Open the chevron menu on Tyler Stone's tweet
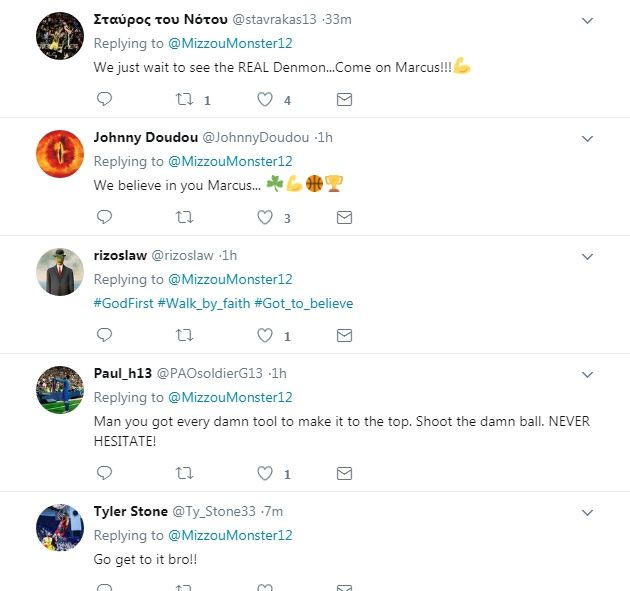 pos(588,513)
